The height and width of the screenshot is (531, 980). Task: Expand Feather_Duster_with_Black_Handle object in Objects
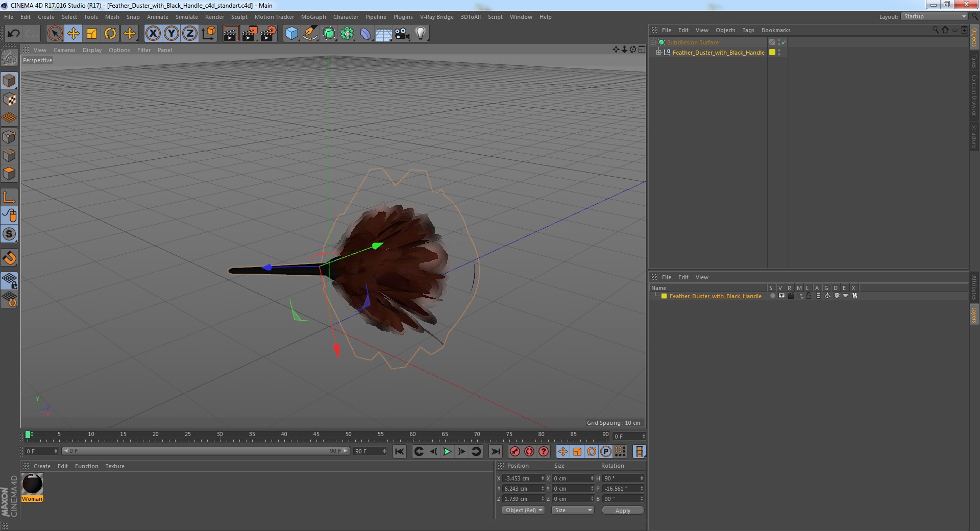coord(658,53)
